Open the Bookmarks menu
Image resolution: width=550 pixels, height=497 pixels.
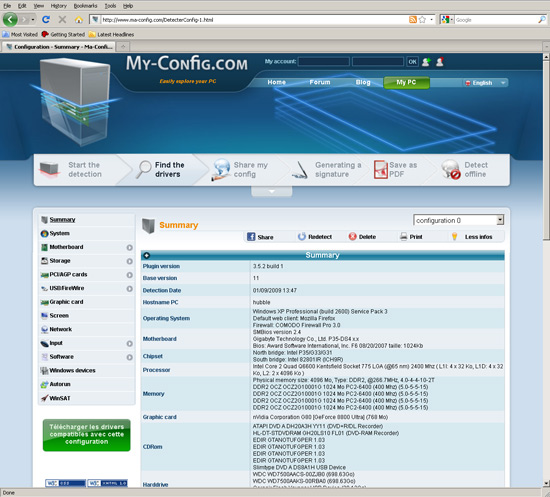[85, 6]
